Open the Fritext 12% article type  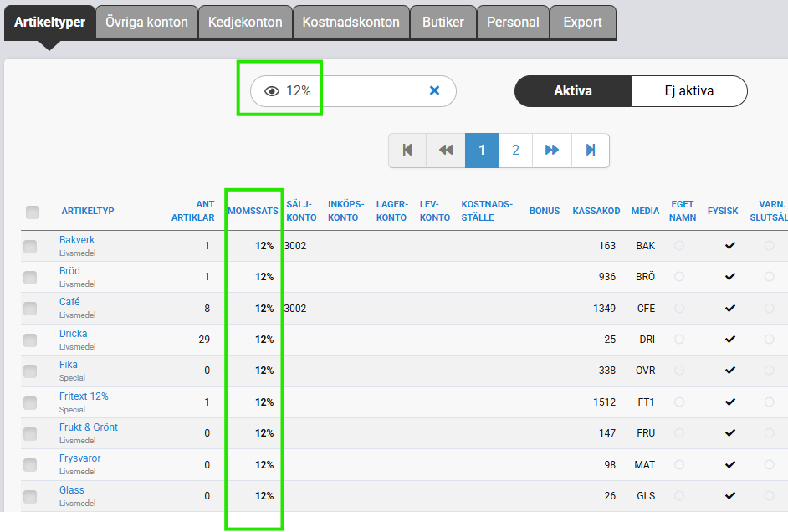point(84,396)
